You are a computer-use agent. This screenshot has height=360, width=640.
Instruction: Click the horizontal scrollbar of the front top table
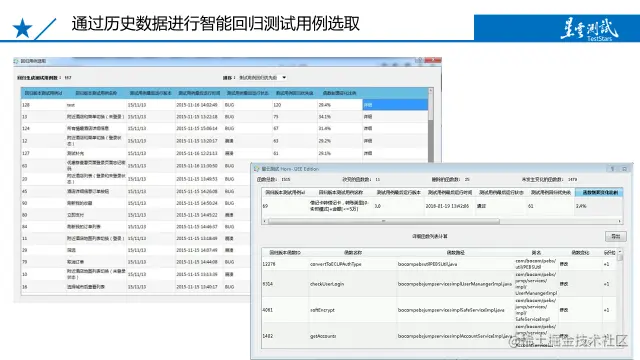[x=384, y=221]
